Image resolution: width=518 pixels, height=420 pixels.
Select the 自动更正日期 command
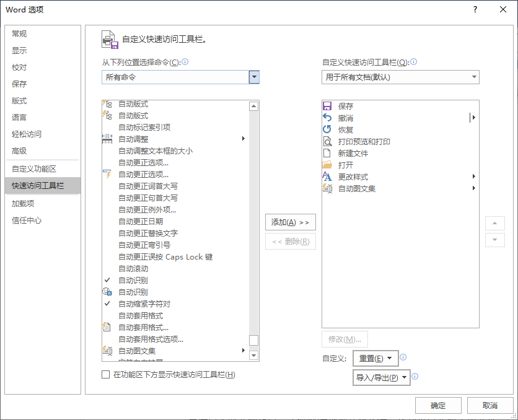click(175, 222)
